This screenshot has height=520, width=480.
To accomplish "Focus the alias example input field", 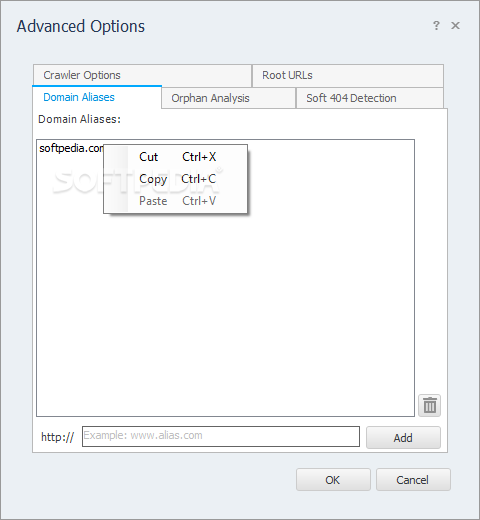I will pyautogui.click(x=221, y=436).
